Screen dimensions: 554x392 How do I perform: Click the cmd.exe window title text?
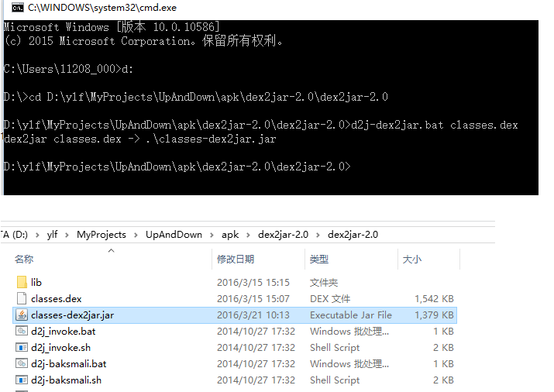click(x=102, y=8)
